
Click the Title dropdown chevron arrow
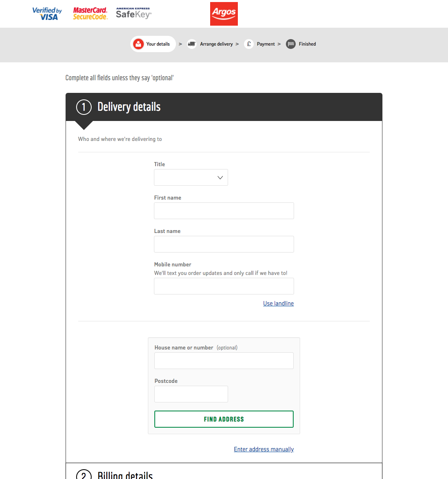click(x=220, y=178)
